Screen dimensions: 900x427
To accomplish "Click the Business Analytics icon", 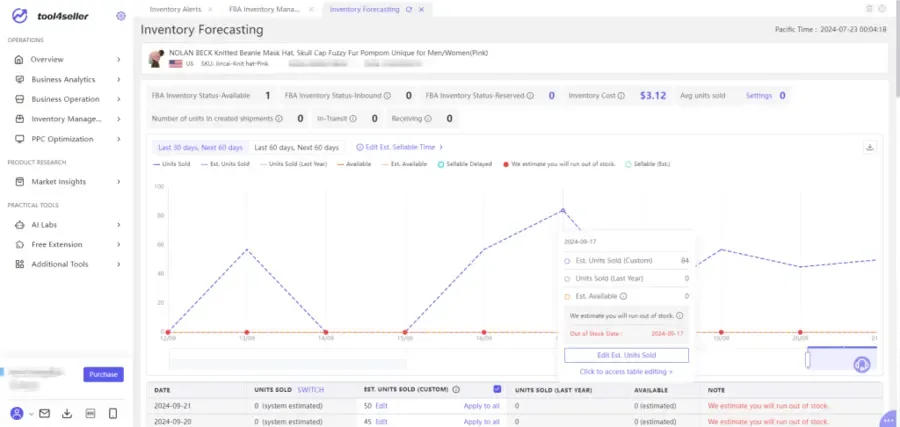I will (20, 79).
